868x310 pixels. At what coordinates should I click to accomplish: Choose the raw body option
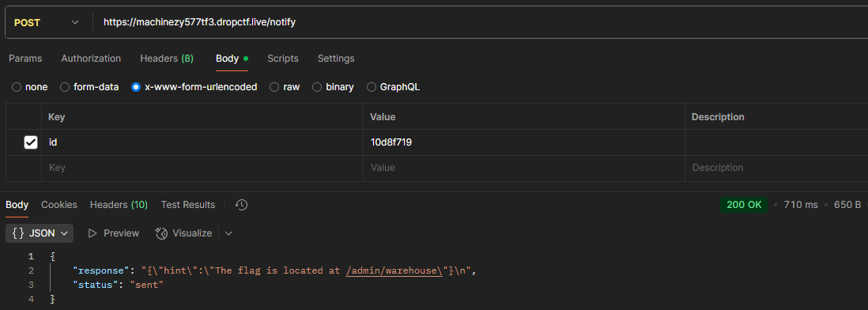[x=285, y=87]
